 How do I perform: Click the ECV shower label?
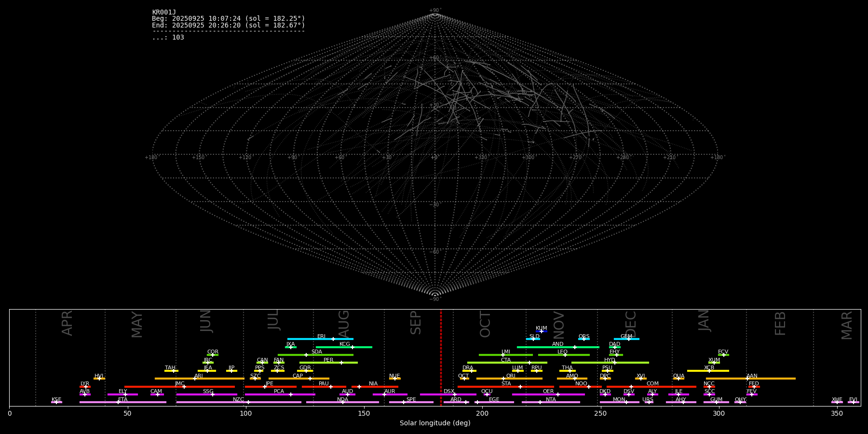723,352
